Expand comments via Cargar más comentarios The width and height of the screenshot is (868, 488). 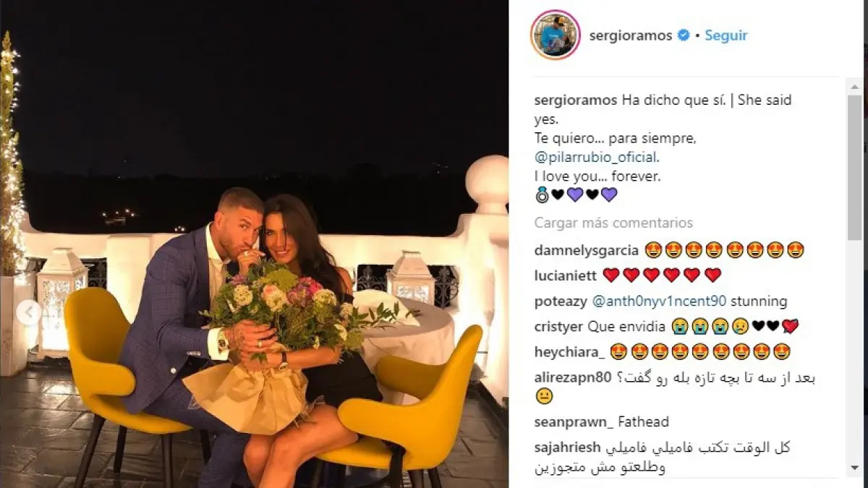pos(613,223)
